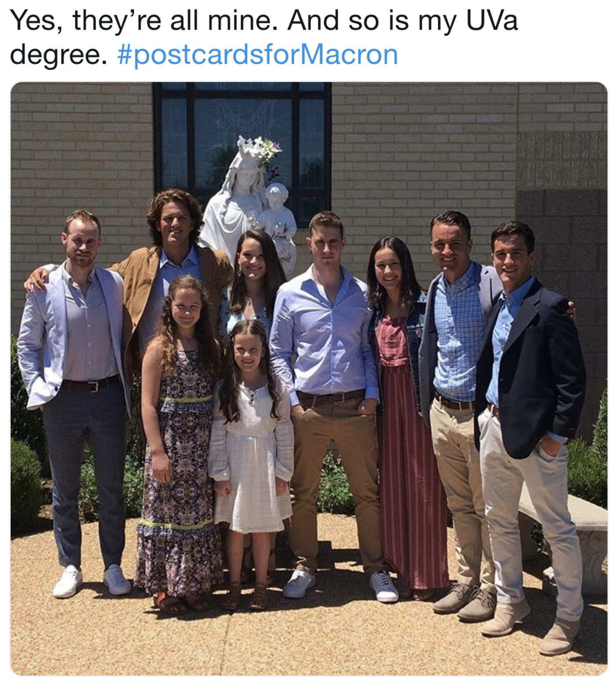616x685 pixels.
Task: Click the woman standing in front of statue
Action: 254,282
